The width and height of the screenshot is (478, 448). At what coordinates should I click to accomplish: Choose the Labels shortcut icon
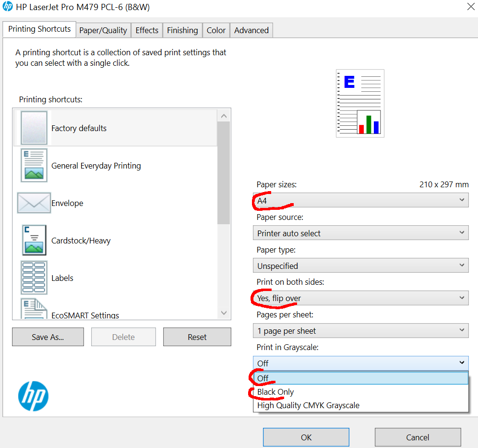click(x=34, y=278)
